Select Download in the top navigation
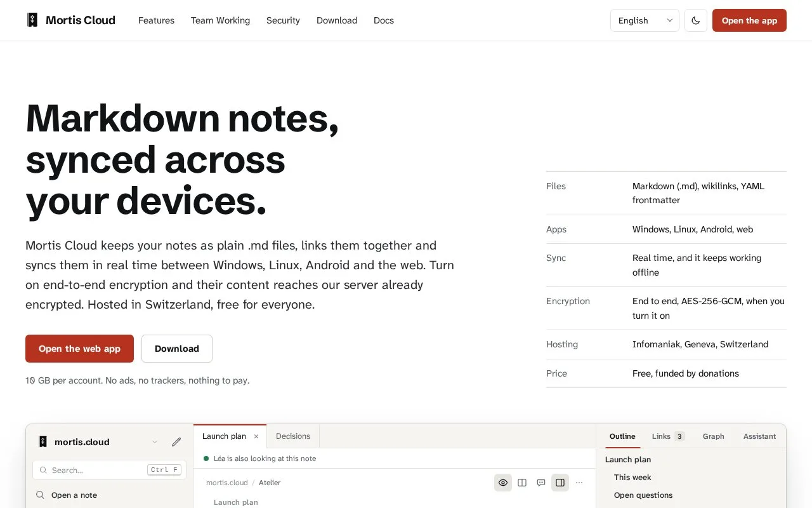Viewport: 812px width, 508px height. pyautogui.click(x=337, y=20)
